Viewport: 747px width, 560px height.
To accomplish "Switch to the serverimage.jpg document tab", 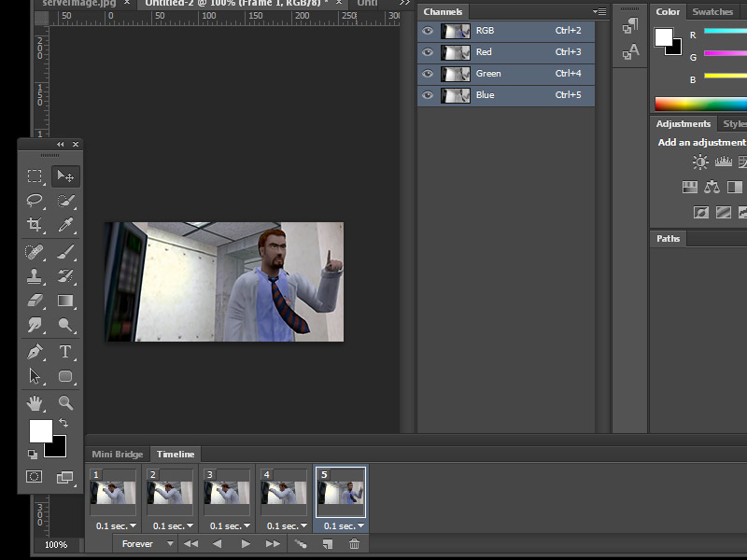I will 79,3.
